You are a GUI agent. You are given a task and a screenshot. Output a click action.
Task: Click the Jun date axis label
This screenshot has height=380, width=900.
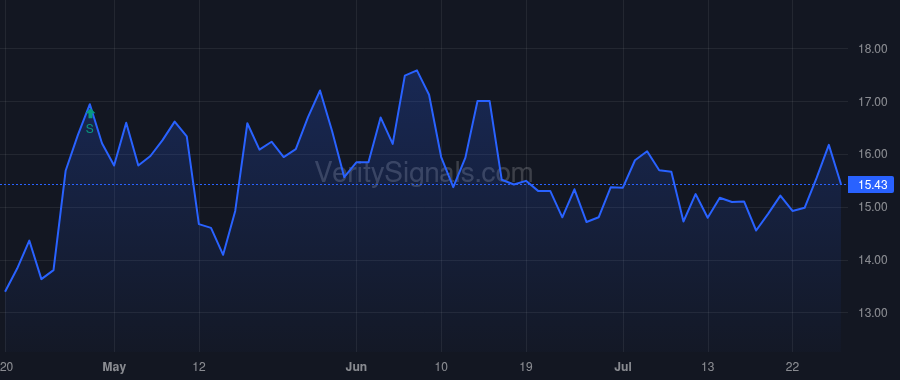pos(356,367)
